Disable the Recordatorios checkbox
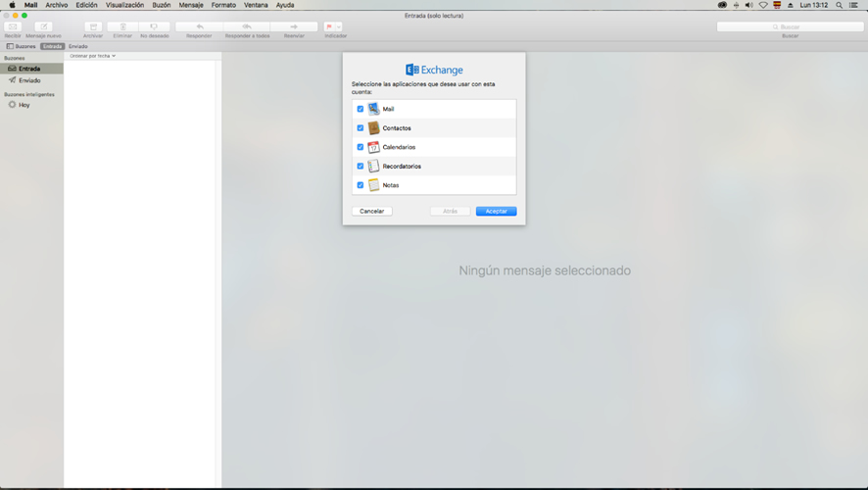The image size is (868, 490). [361, 166]
